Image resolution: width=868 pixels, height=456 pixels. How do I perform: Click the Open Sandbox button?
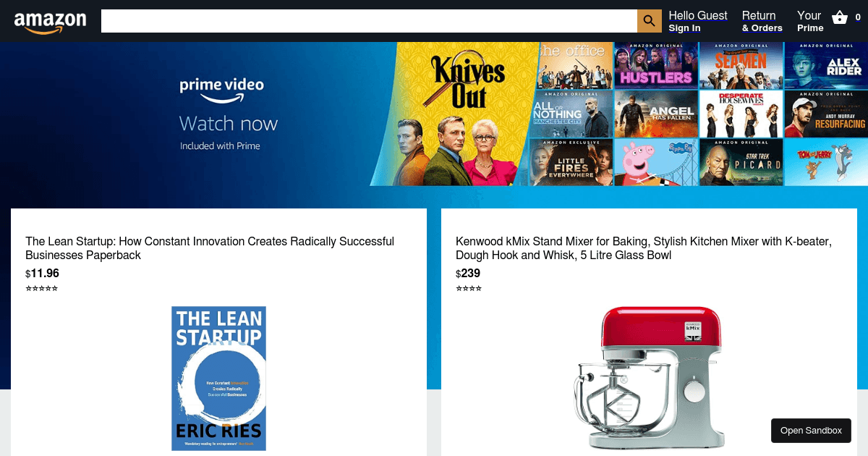pyautogui.click(x=811, y=431)
